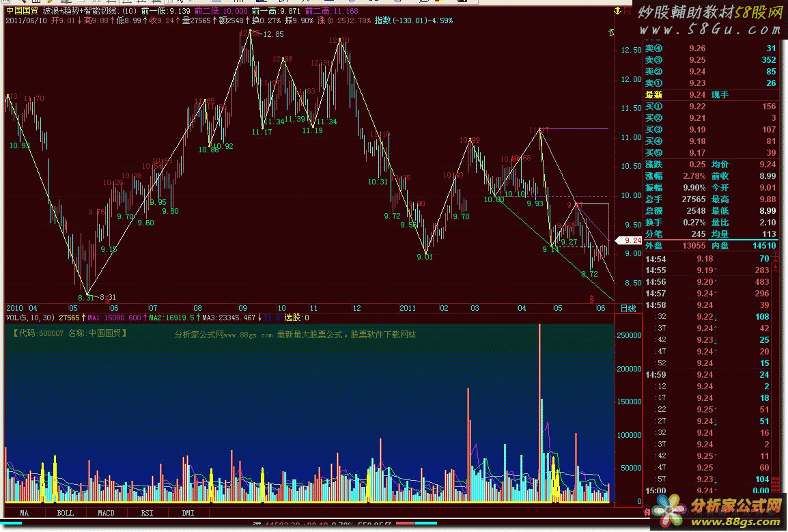Open the DMI indicator tab
The height and width of the screenshot is (532, 788).
(188, 513)
